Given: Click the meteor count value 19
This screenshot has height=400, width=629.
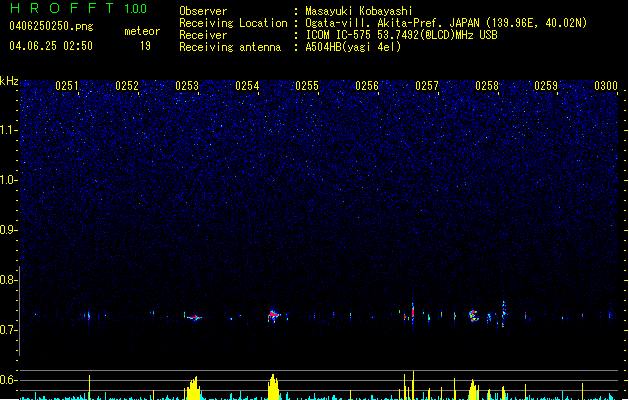Looking at the screenshot, I should [145, 46].
